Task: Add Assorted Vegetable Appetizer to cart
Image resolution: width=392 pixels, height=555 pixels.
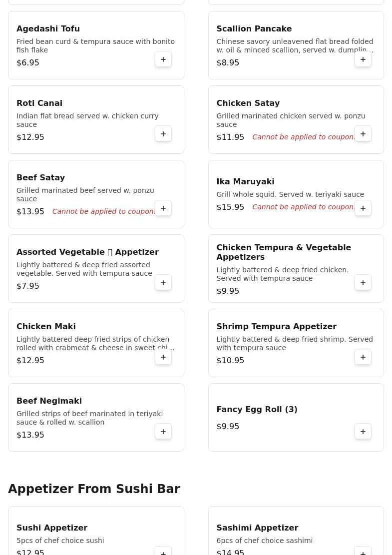Action: click(163, 283)
